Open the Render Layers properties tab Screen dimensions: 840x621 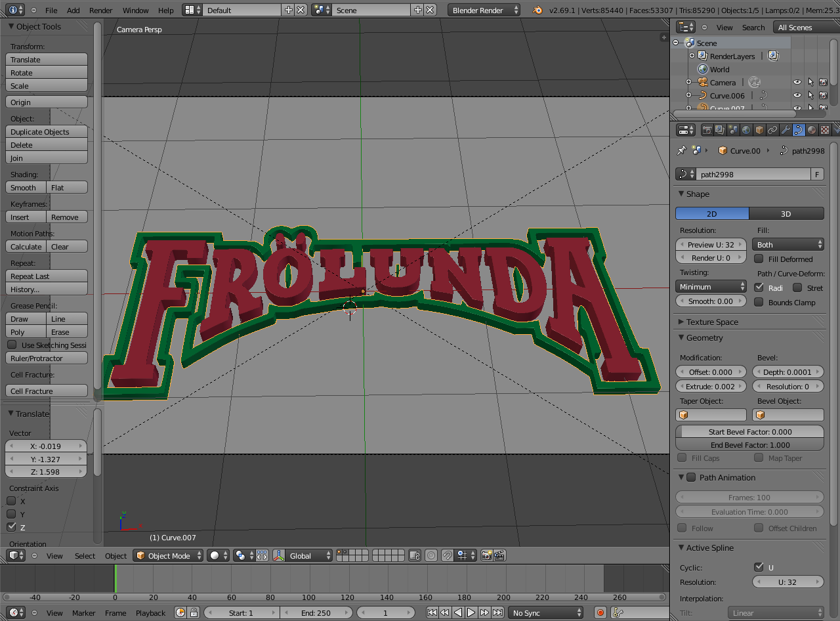(720, 130)
